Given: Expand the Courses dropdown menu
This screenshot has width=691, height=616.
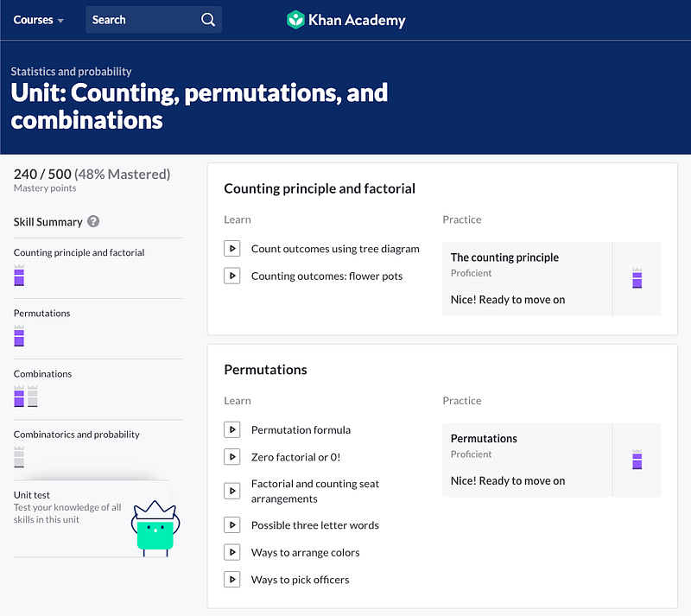Looking at the screenshot, I should tap(38, 20).
